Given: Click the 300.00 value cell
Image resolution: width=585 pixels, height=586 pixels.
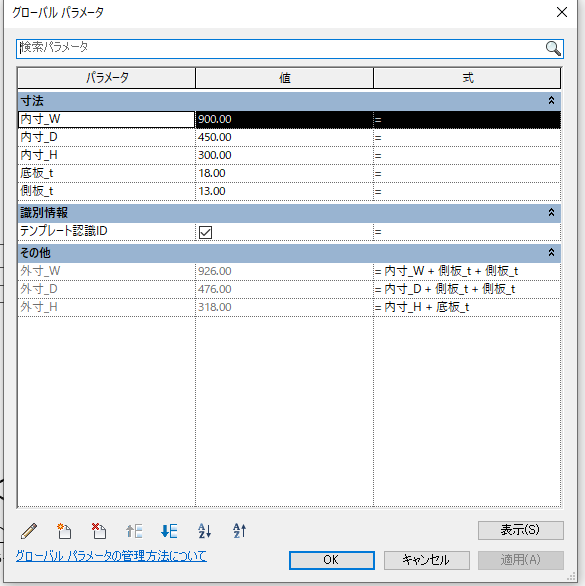Looking at the screenshot, I should [284, 155].
